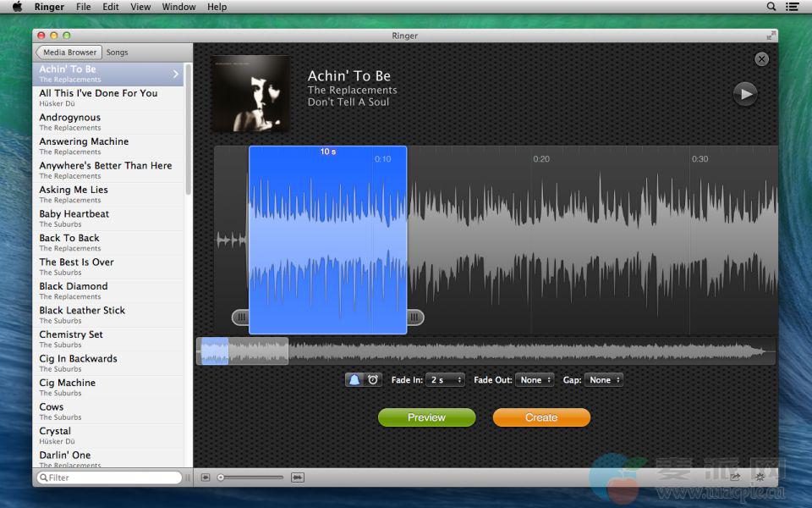This screenshot has width=812, height=508.
Task: Click the Filter search field
Action: click(112, 478)
